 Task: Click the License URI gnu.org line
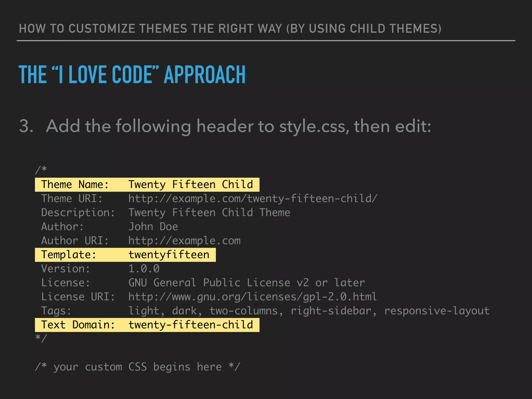(209, 297)
